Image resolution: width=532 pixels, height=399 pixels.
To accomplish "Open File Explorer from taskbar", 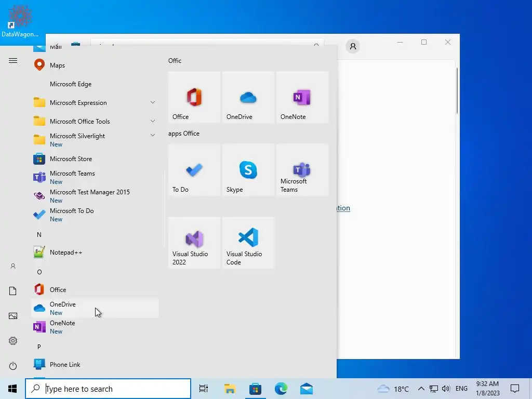I will [x=230, y=389].
